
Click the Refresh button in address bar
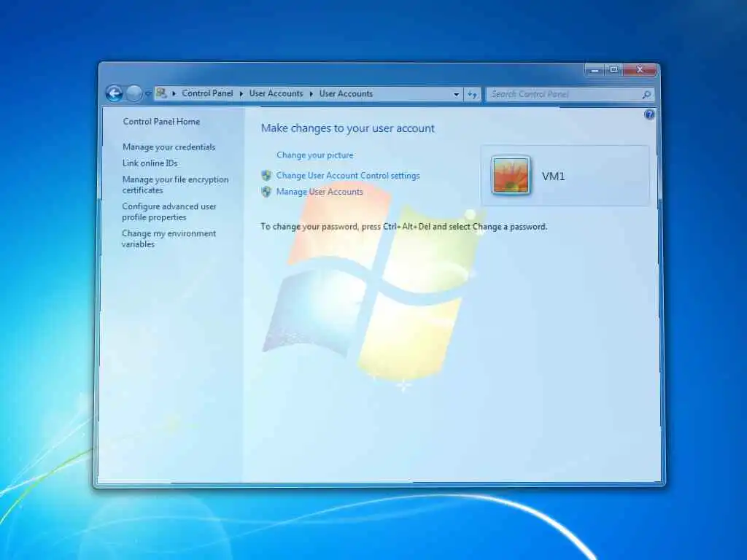472,94
